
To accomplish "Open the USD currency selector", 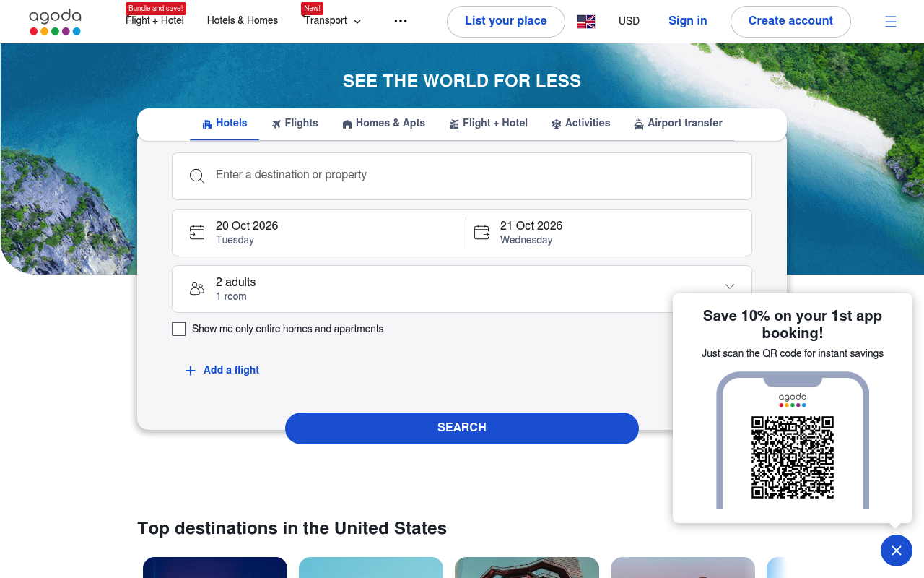I will (629, 21).
